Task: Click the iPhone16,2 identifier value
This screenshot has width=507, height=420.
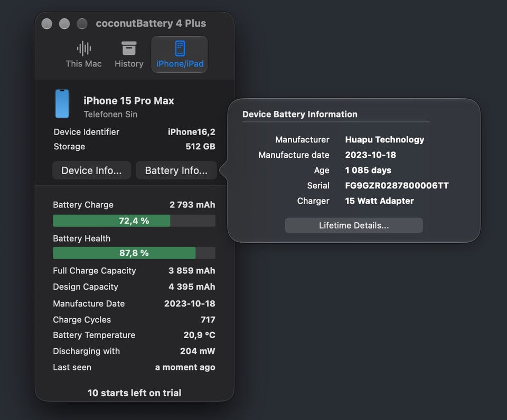Action: (191, 132)
